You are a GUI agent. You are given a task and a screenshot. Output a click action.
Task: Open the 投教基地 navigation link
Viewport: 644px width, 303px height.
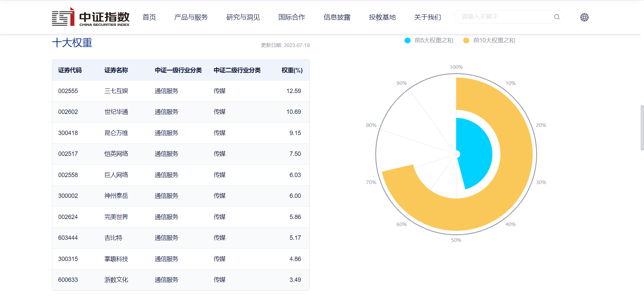(x=382, y=17)
